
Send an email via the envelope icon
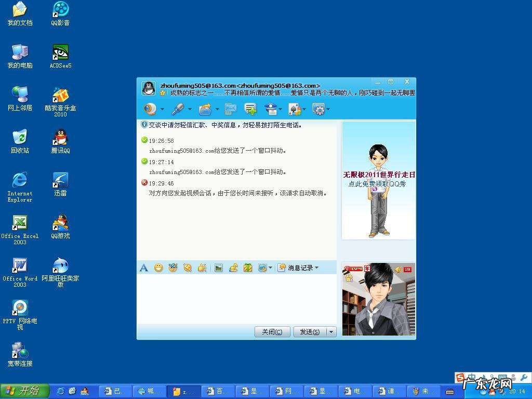pos(230,109)
